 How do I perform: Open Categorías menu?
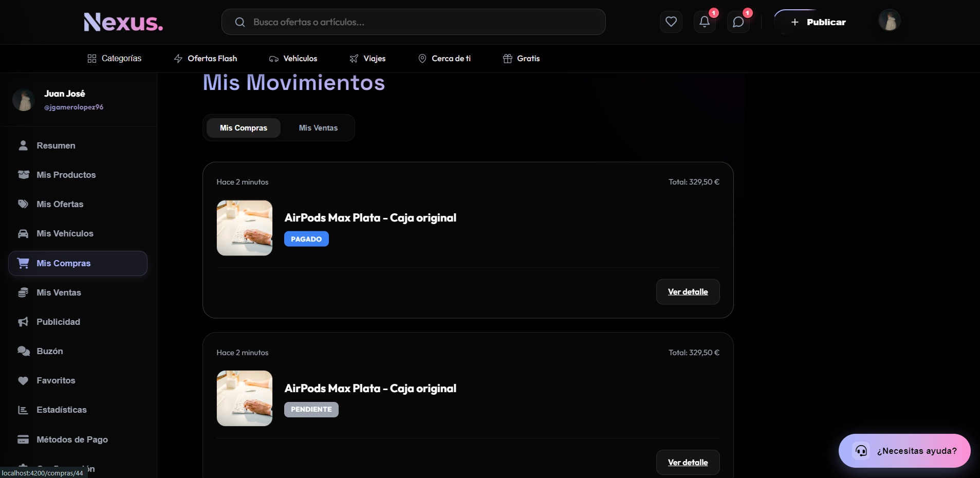114,59
